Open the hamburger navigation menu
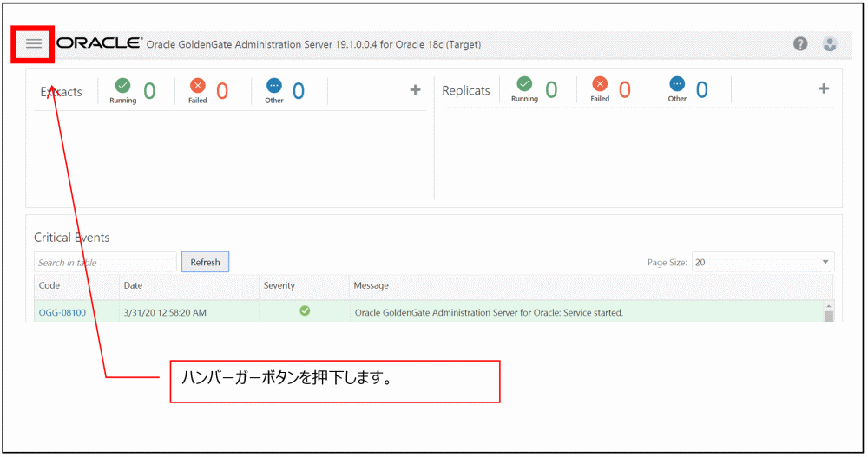Screen dimensions: 868x457 (x=34, y=43)
